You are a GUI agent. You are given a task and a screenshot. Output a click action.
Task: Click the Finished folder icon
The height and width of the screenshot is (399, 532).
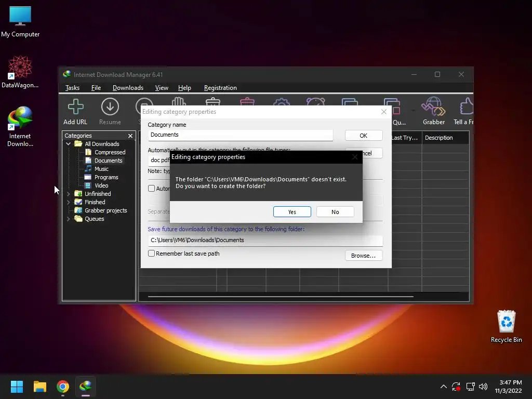click(78, 202)
